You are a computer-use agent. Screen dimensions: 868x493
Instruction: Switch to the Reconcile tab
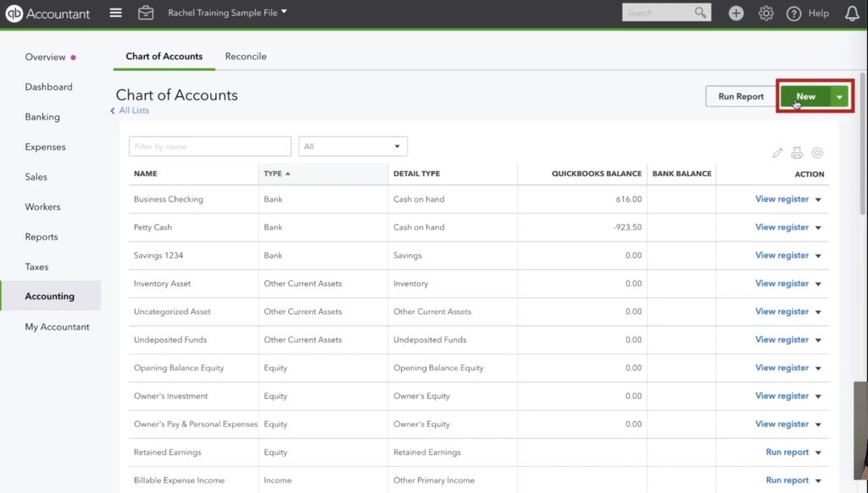click(x=246, y=57)
